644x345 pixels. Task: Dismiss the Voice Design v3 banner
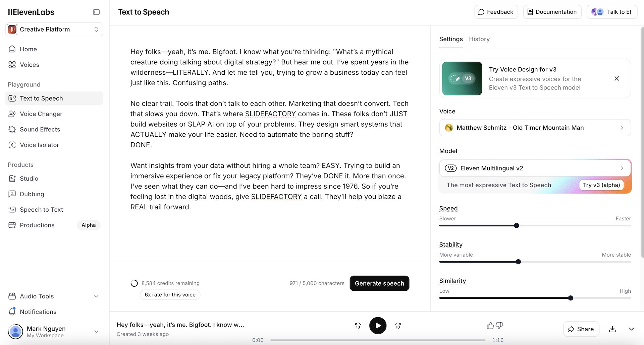point(616,78)
